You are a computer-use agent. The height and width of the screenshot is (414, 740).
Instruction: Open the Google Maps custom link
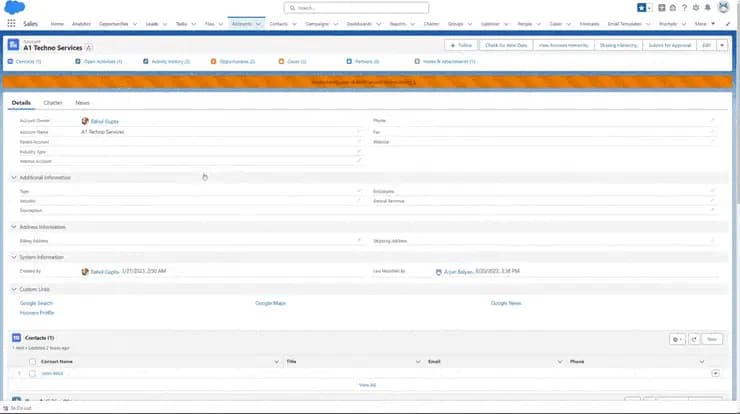tap(270, 302)
